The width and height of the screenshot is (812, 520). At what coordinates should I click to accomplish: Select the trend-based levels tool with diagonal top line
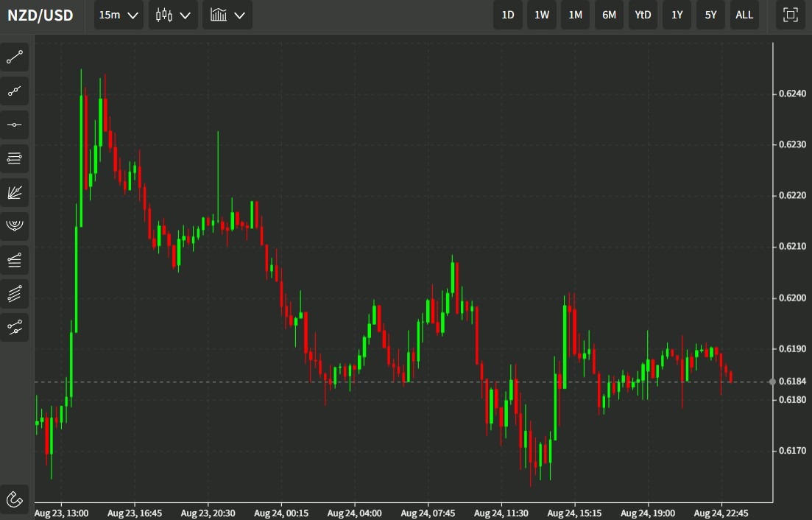(15, 260)
